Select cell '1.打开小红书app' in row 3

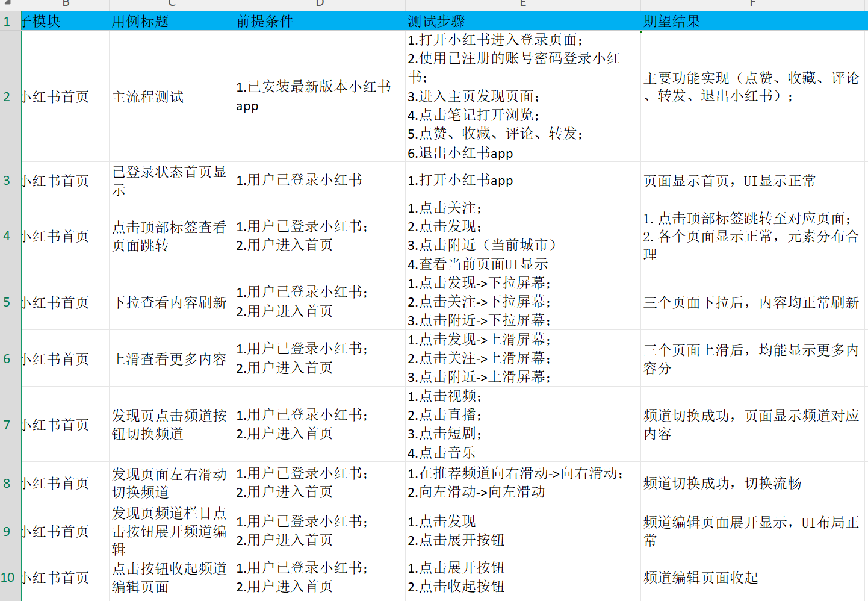click(522, 180)
